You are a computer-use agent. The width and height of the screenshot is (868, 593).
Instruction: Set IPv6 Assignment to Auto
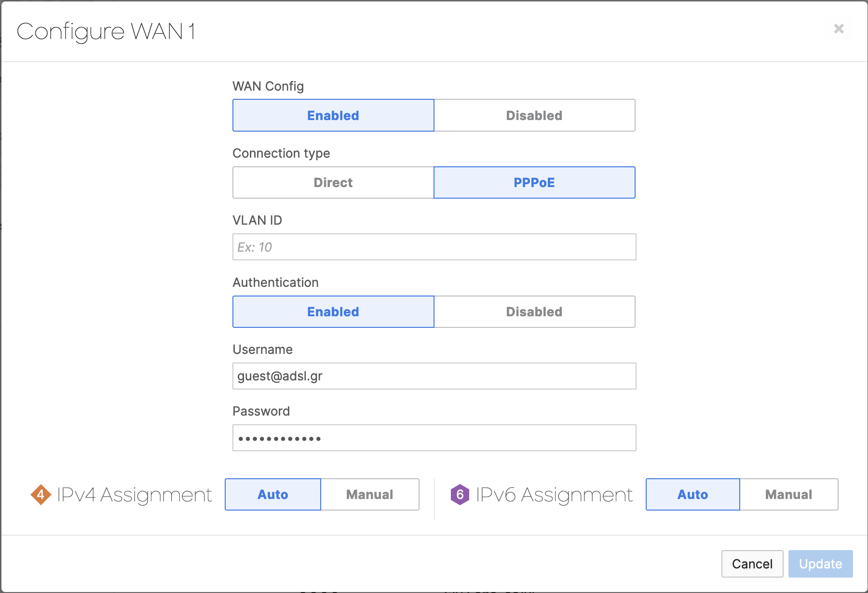pyautogui.click(x=692, y=494)
